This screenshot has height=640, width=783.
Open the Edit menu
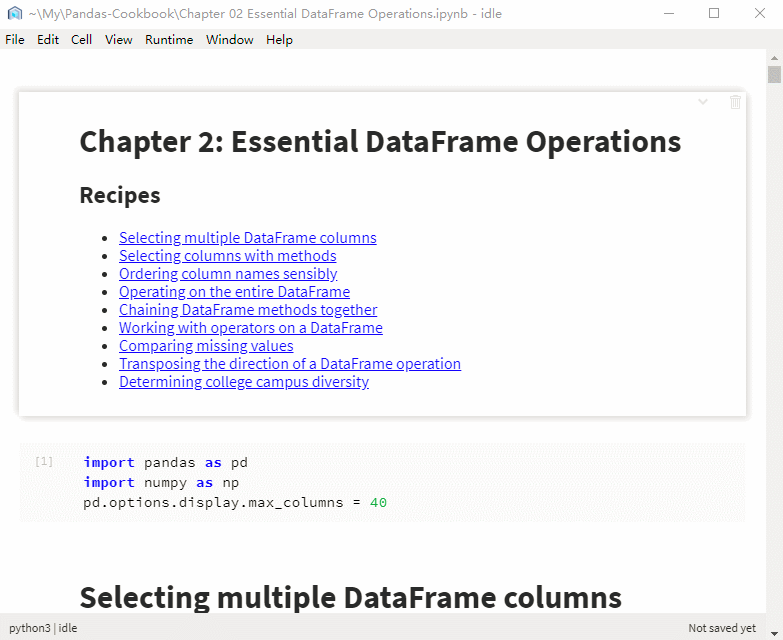tap(48, 40)
